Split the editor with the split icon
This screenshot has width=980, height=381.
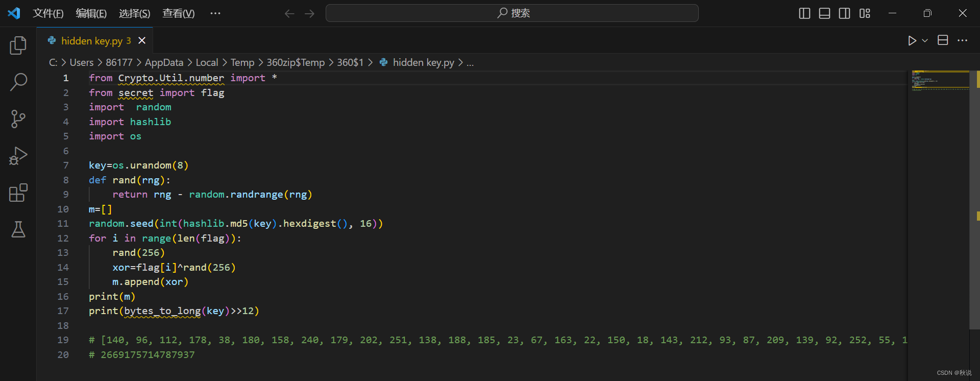943,40
